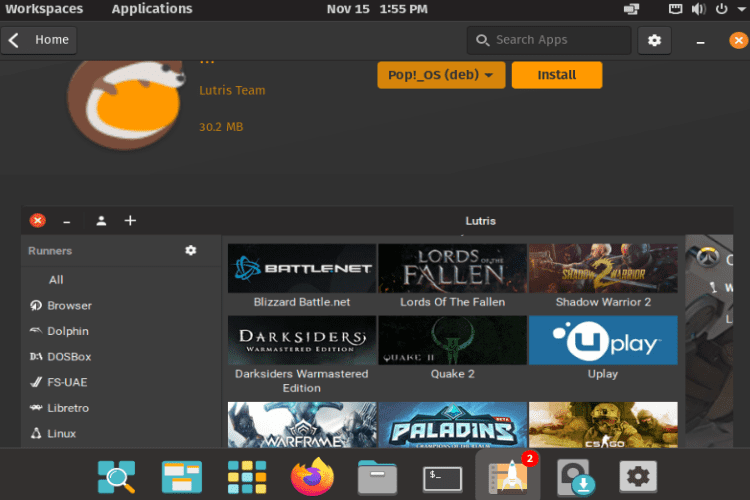Open Settings gear from the dock
Screen dimensions: 750x500
click(638, 477)
